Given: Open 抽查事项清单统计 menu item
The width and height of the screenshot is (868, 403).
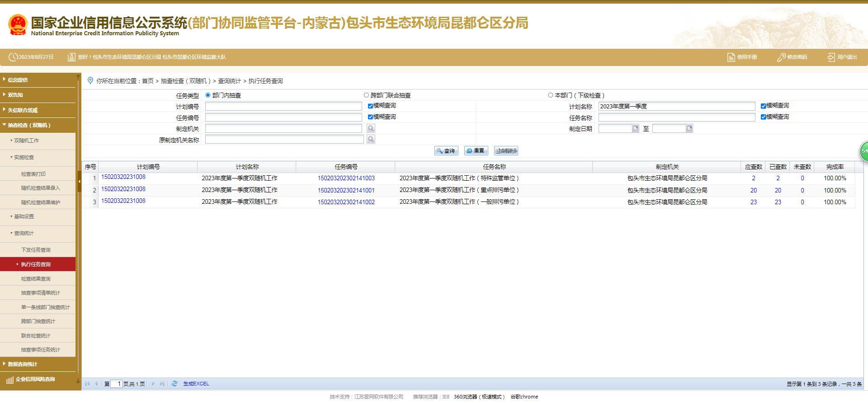Looking at the screenshot, I should point(38,293).
